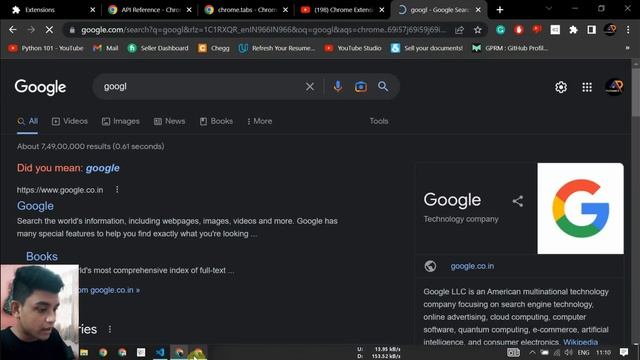Viewport: 640px width, 360px height.
Task: Submit search with magnifier icon
Action: [x=383, y=87]
